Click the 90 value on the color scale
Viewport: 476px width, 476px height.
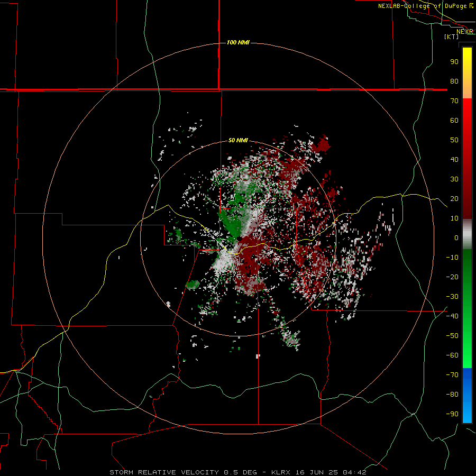coord(454,62)
